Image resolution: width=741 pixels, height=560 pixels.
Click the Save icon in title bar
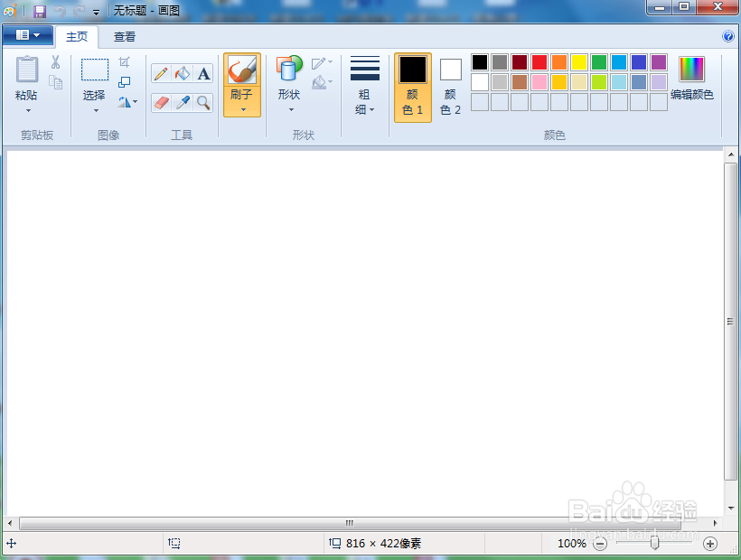coord(40,11)
